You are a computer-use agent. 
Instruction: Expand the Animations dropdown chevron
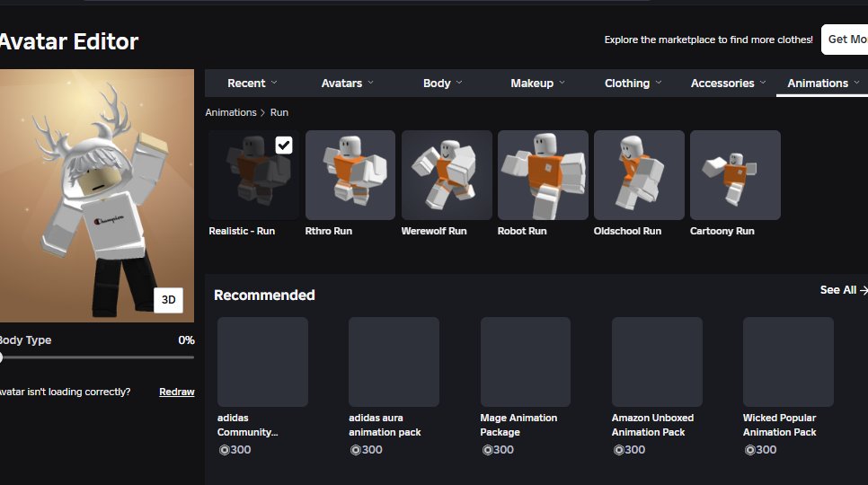pyautogui.click(x=857, y=83)
